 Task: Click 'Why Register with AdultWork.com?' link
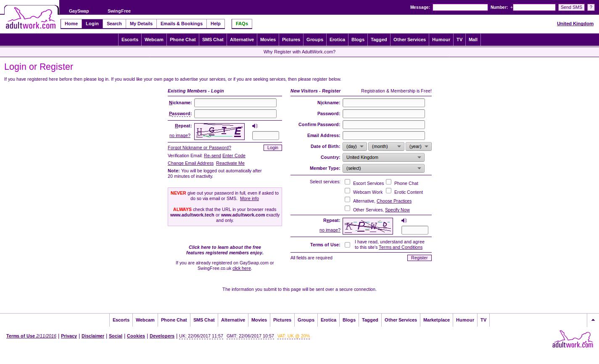click(299, 52)
